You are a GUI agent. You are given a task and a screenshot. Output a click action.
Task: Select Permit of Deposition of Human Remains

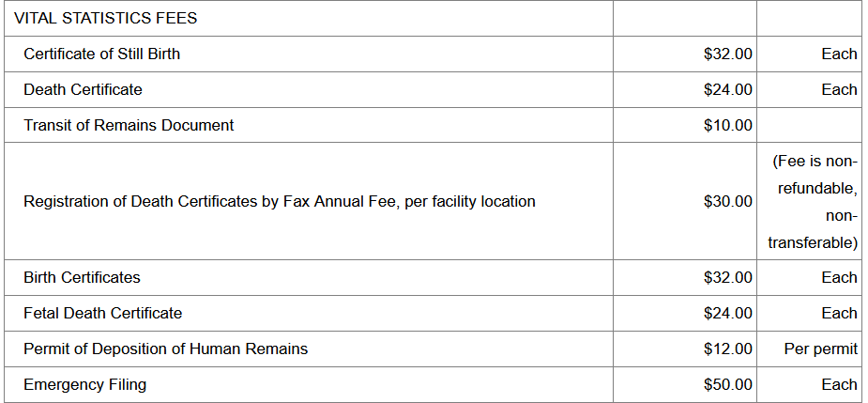pos(165,349)
